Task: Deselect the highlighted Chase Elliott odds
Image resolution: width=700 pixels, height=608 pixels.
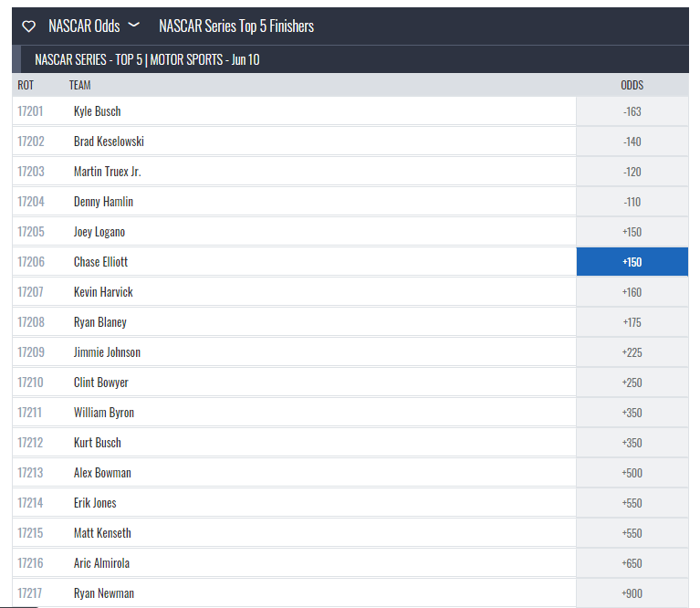Action: coord(632,262)
